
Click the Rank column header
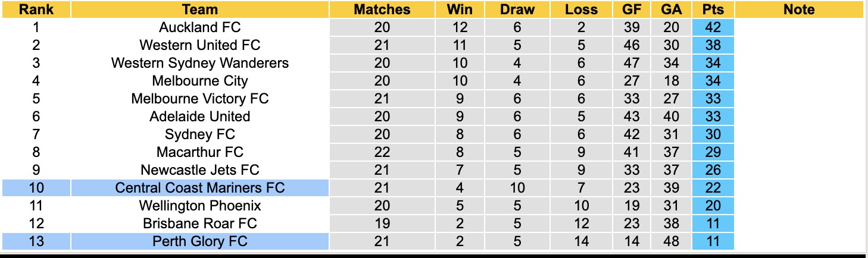[36, 10]
